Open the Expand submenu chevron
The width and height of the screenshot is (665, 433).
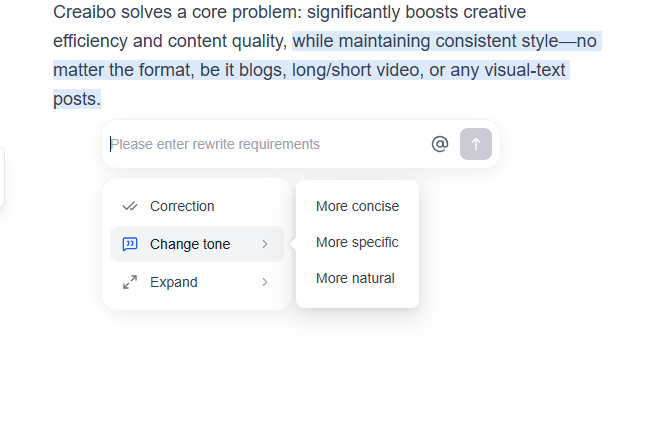(265, 282)
